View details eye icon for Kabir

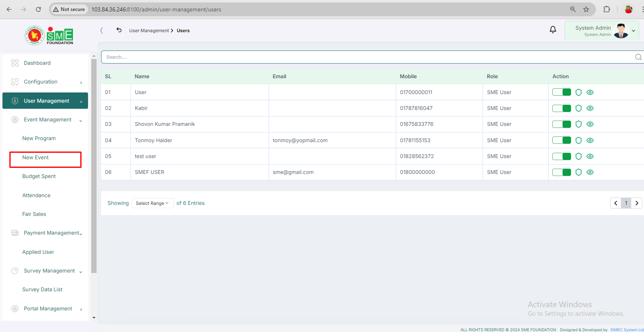590,108
